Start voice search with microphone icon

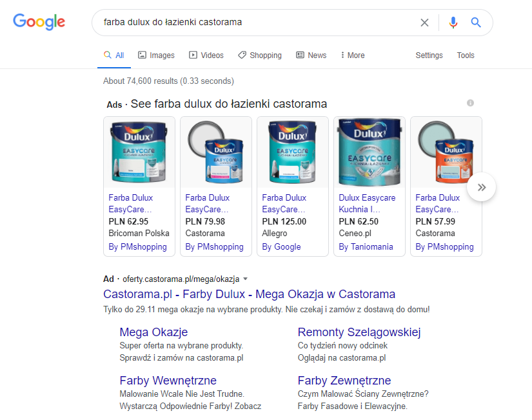453,23
